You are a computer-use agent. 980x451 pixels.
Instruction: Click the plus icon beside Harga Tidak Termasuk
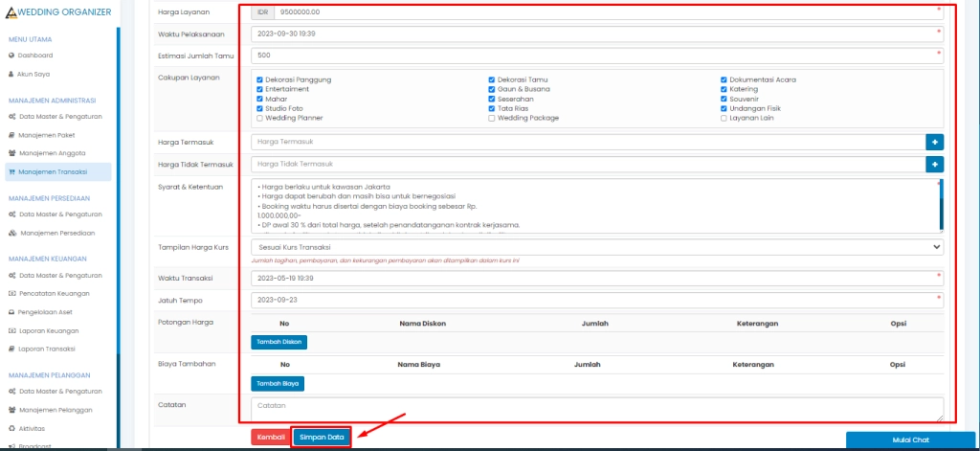pos(934,164)
